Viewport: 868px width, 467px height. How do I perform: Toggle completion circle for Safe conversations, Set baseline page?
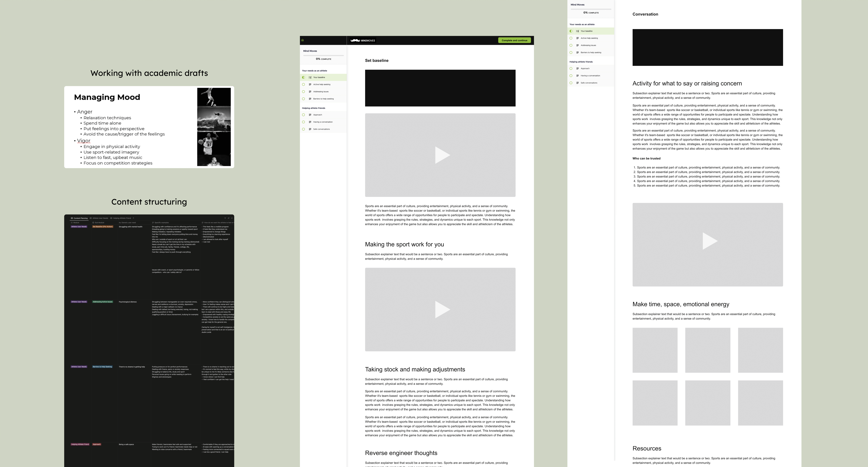pos(304,129)
